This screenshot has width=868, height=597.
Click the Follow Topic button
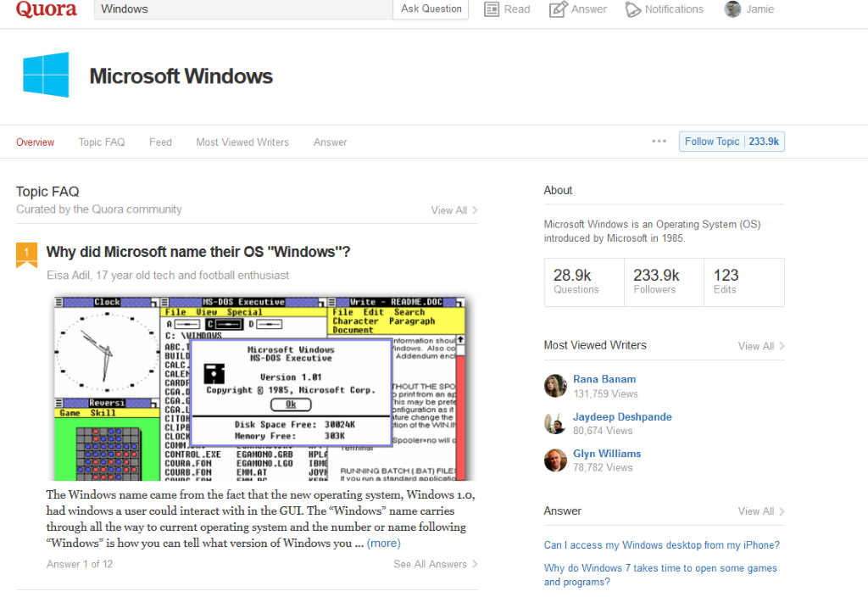732,142
